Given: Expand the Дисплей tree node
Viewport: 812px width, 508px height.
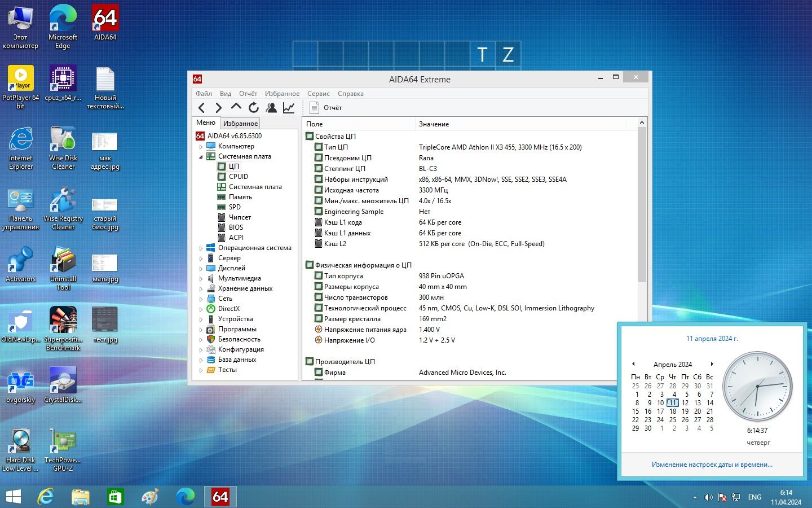Looking at the screenshot, I should [201, 268].
